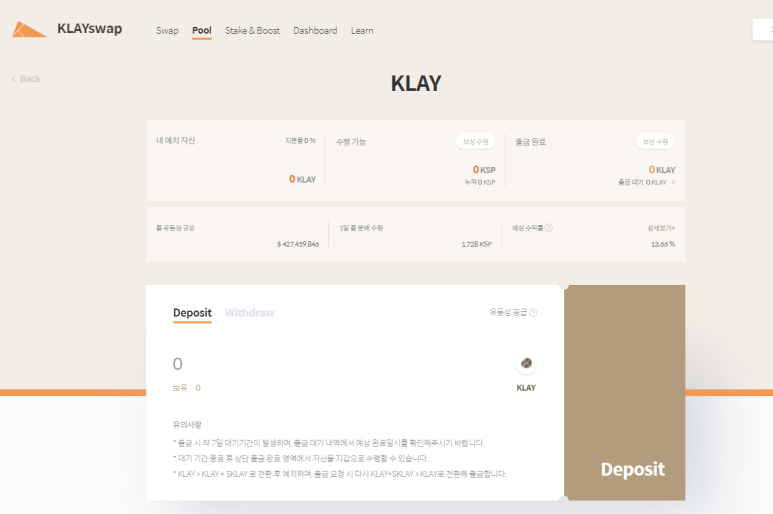Go to Stake & Boost page
The width and height of the screenshot is (773, 514).
click(252, 31)
